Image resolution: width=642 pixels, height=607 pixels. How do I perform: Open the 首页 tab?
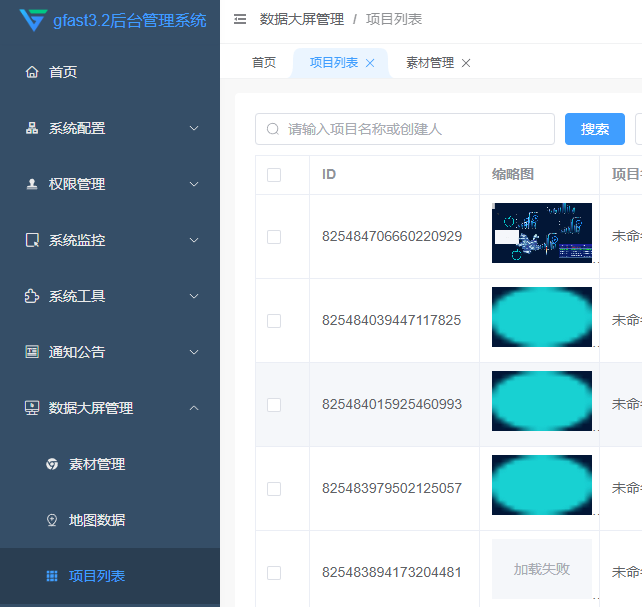(264, 63)
